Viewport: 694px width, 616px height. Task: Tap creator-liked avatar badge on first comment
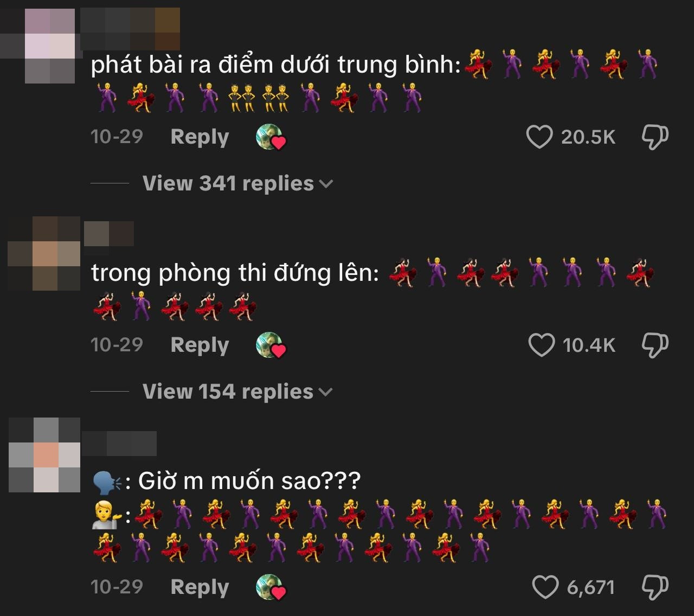(x=271, y=137)
